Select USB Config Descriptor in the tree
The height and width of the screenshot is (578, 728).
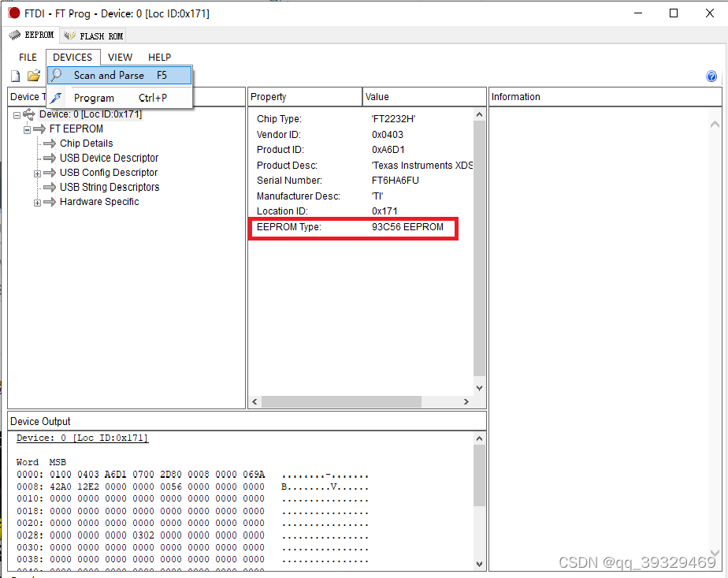click(x=109, y=173)
